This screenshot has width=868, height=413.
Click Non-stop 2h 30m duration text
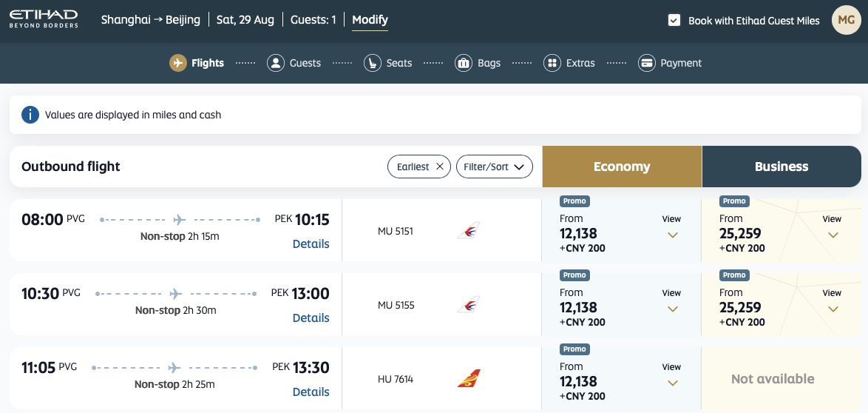click(175, 310)
